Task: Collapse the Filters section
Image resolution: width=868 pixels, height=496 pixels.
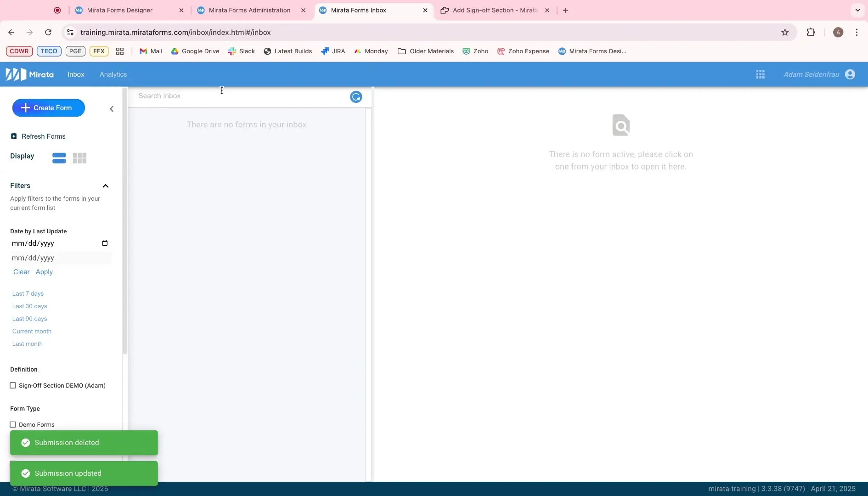Action: 105,186
